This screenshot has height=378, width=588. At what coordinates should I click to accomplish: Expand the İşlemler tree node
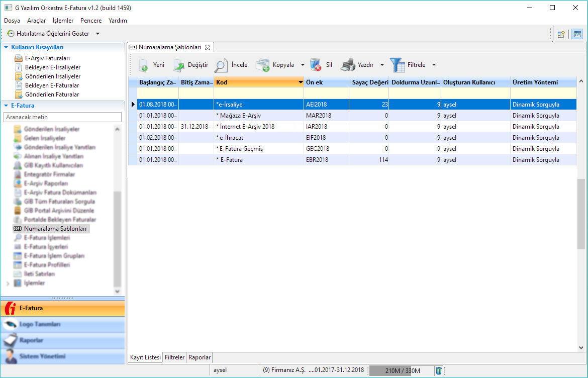tap(8, 283)
